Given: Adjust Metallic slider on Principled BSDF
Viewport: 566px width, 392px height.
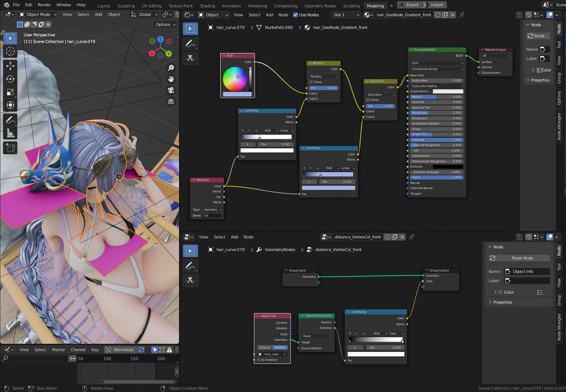Looking at the screenshot, I should coord(437,97).
